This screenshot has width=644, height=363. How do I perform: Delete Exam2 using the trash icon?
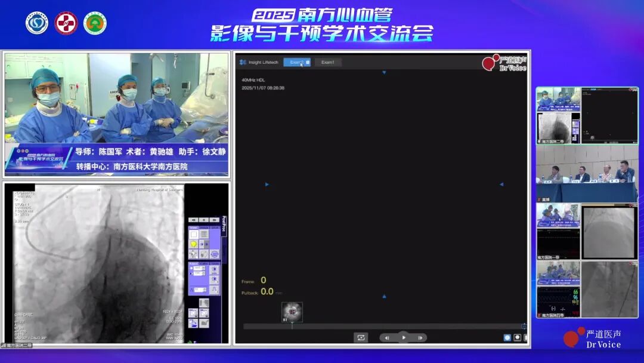click(308, 62)
